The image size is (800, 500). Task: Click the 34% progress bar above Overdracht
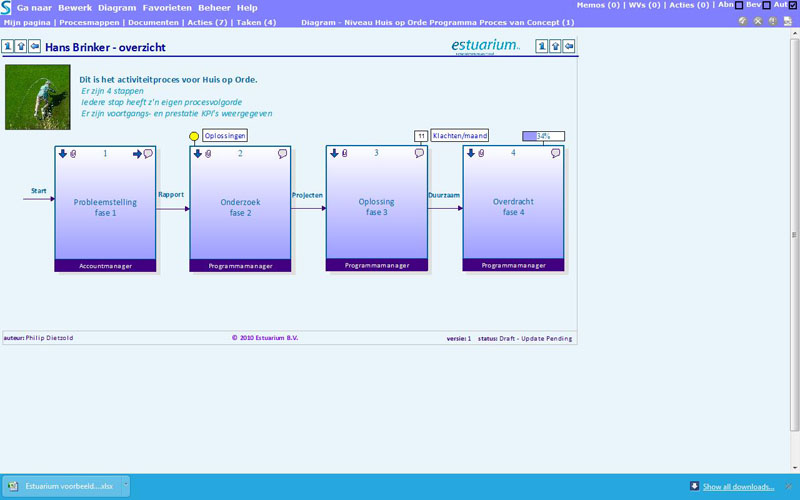(543, 136)
